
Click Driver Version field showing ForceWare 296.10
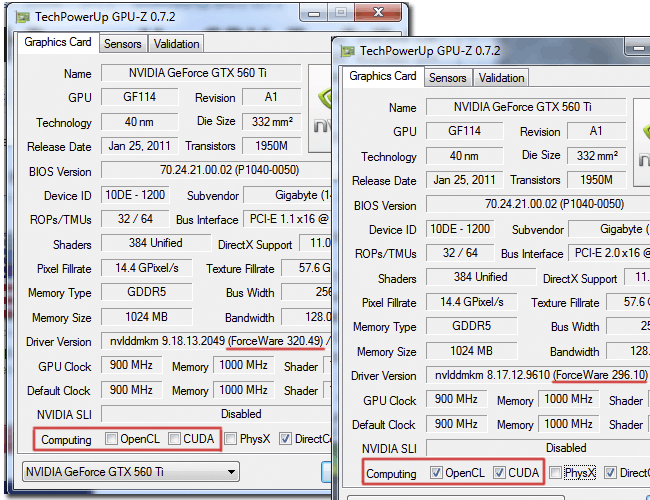pyautogui.click(x=538, y=375)
